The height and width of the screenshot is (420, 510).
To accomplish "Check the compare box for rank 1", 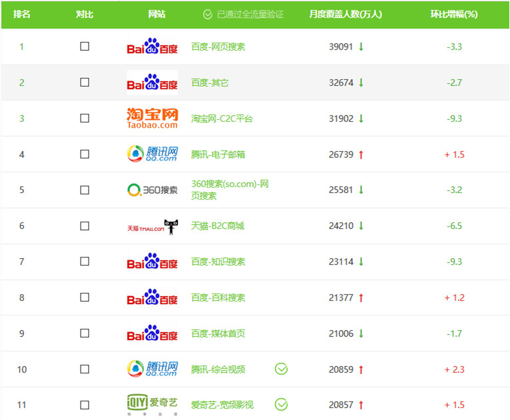I will pyautogui.click(x=85, y=47).
